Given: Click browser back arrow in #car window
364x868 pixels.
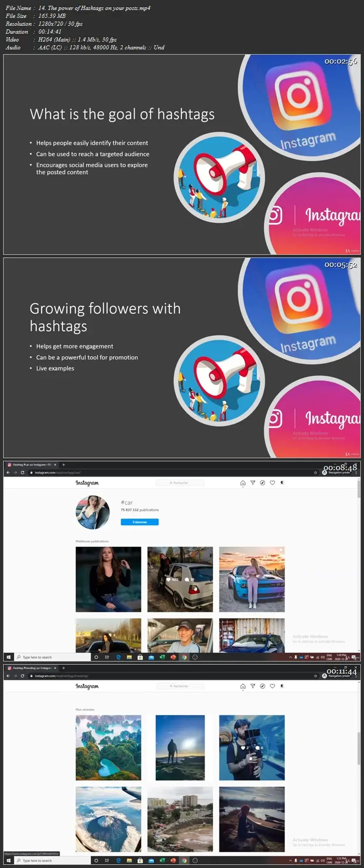Looking at the screenshot, I should coord(8,472).
